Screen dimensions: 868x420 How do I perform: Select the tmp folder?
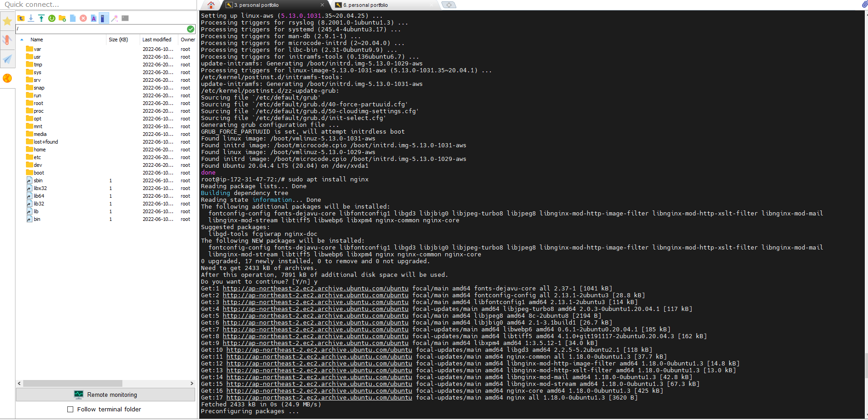tap(38, 65)
